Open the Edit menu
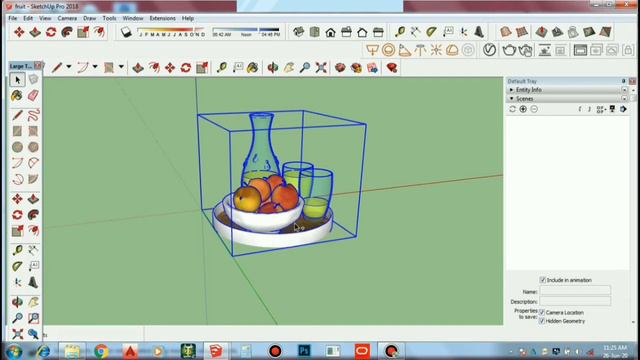This screenshot has width=640, height=360. pos(28,18)
